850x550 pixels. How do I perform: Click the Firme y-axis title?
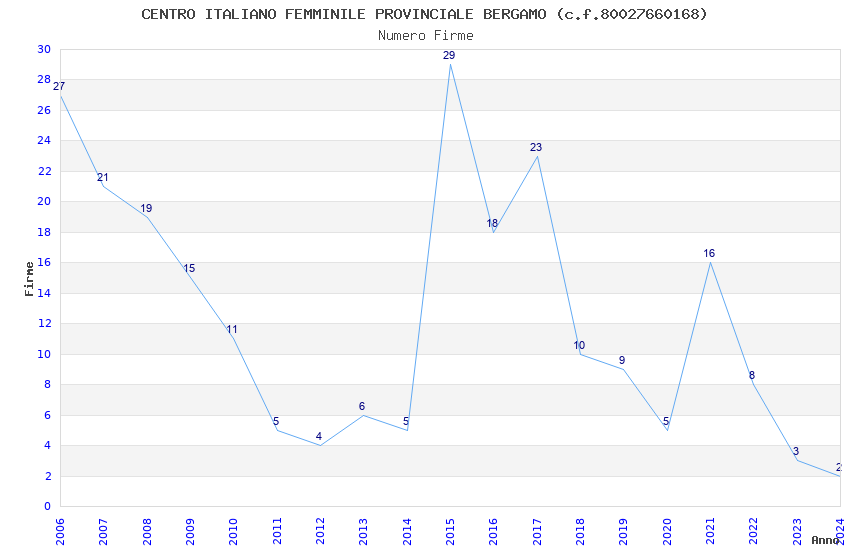pos(29,279)
